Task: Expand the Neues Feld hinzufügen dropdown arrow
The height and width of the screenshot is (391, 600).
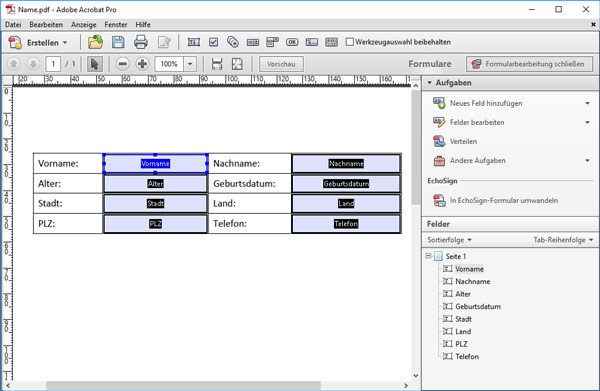Action: tap(587, 103)
